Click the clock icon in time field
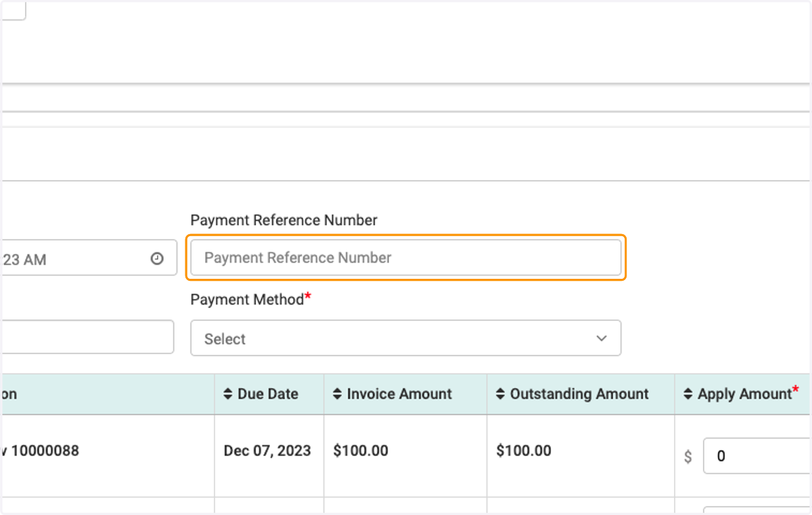The image size is (812, 515). pyautogui.click(x=157, y=259)
